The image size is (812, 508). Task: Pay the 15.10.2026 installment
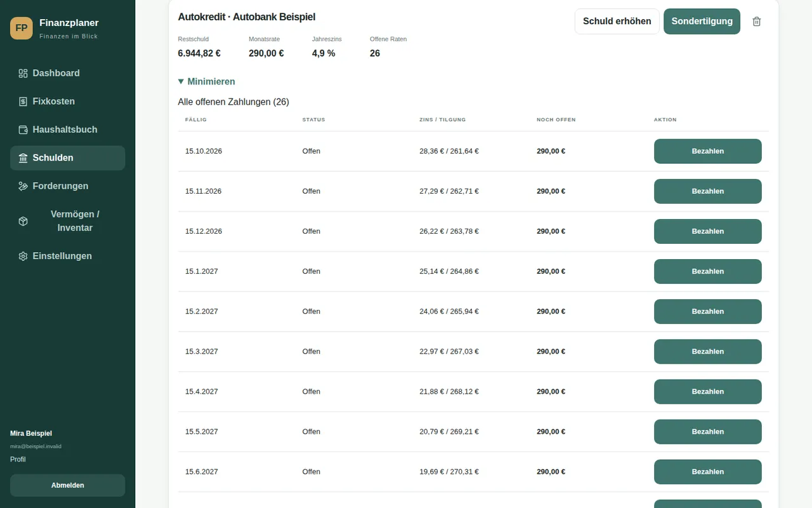[x=708, y=151]
